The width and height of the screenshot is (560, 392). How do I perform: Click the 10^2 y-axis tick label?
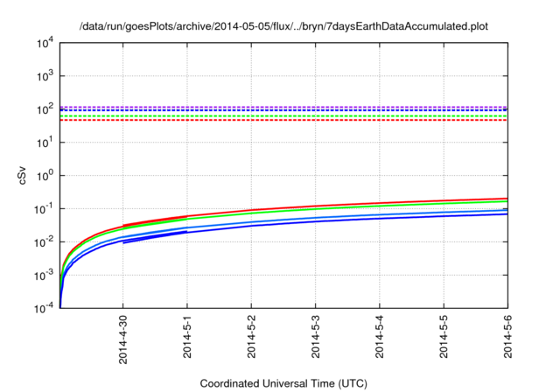click(x=45, y=108)
